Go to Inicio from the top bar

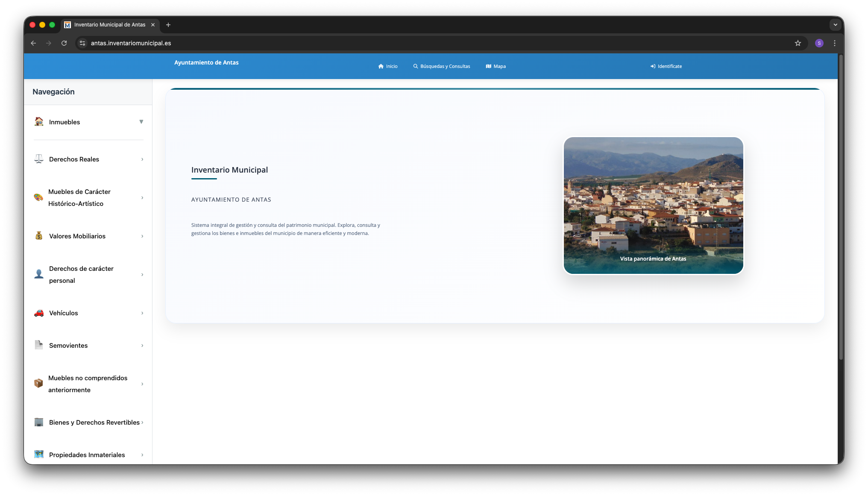pyautogui.click(x=388, y=66)
